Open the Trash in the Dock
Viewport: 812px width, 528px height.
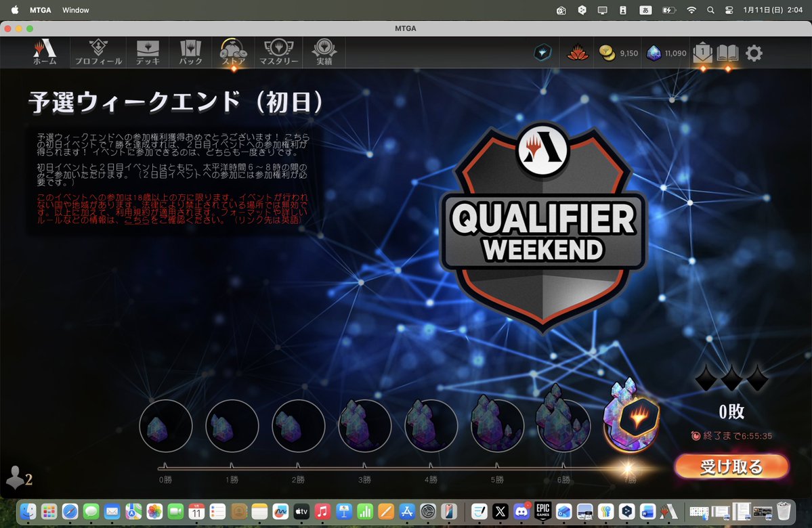784,512
